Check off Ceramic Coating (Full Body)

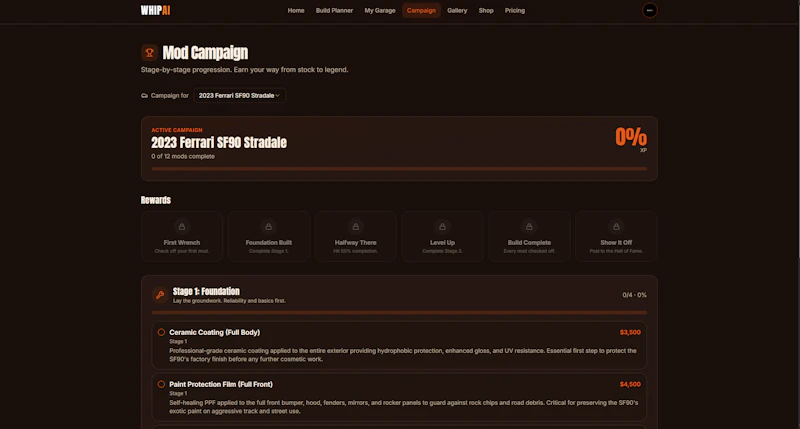[161, 332]
